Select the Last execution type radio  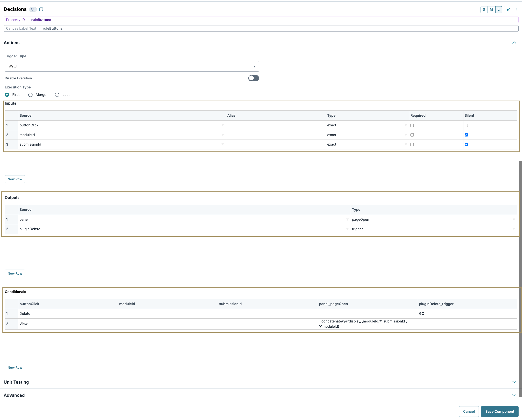(57, 95)
